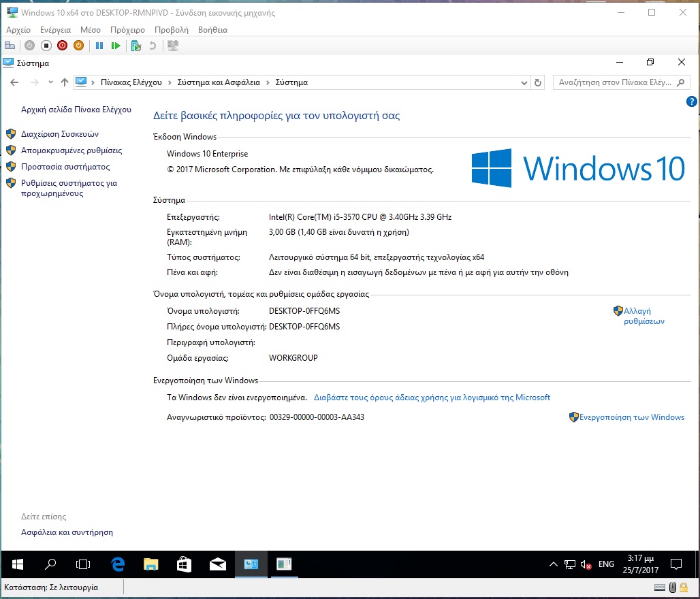Read the Microsoft license terms link

pos(432,398)
